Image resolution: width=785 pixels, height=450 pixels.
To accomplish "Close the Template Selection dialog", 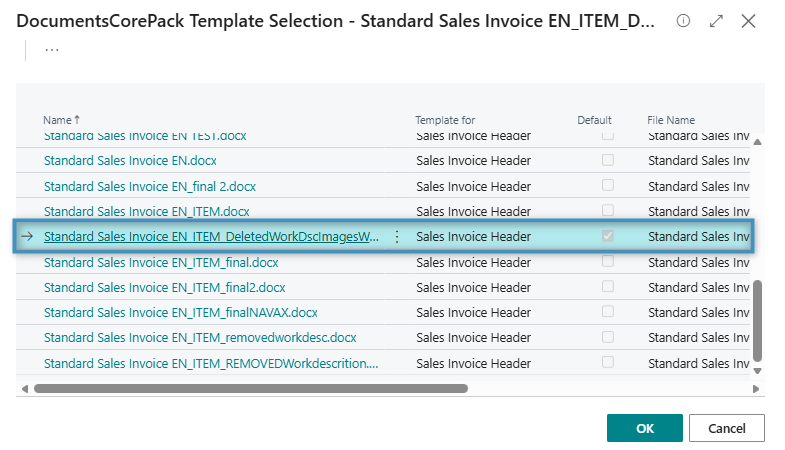I will pyautogui.click(x=748, y=21).
